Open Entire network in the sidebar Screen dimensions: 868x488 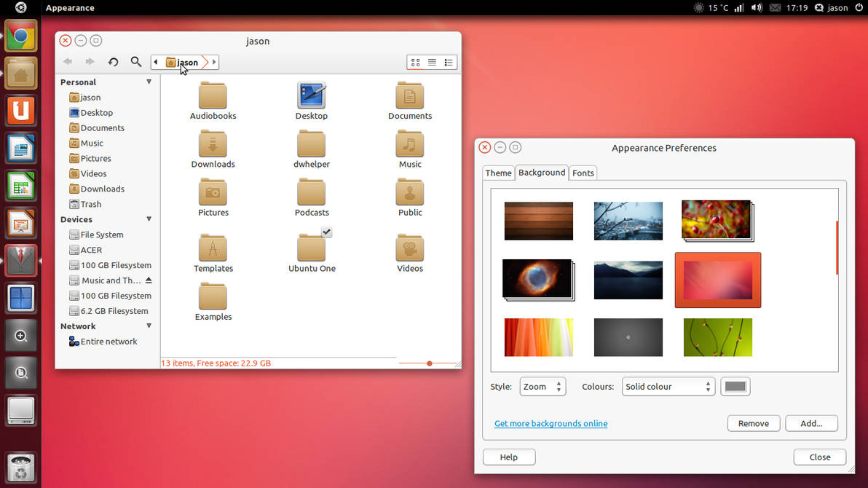[103, 342]
